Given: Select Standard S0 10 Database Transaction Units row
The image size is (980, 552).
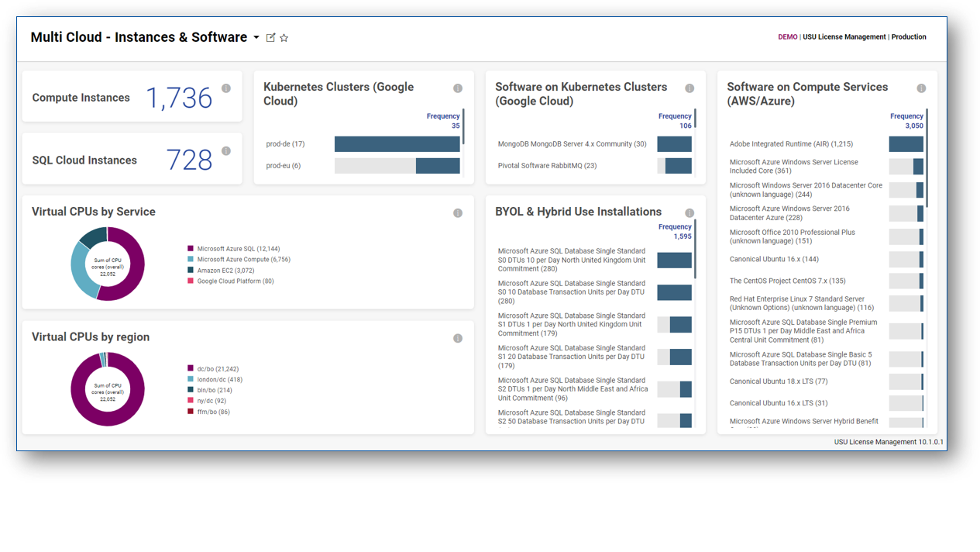Looking at the screenshot, I should click(x=594, y=292).
